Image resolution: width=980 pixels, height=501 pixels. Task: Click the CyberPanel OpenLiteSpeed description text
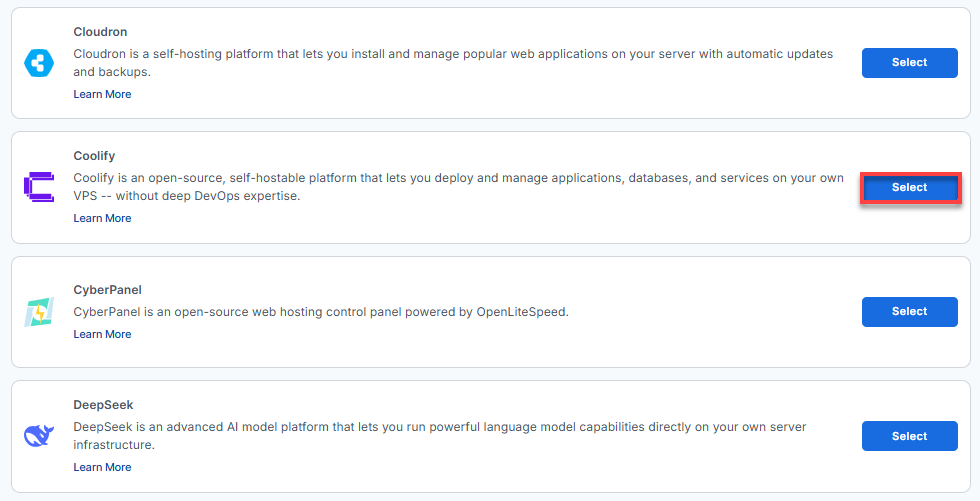coord(321,312)
